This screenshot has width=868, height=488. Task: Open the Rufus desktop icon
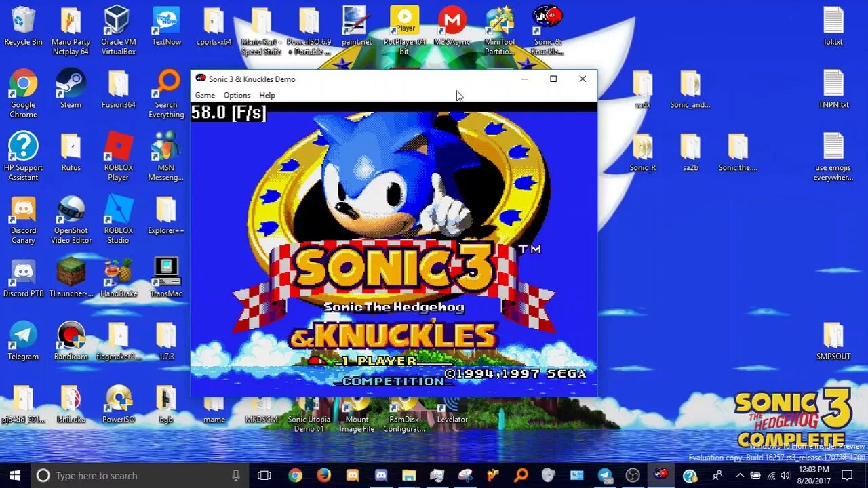[x=71, y=152]
